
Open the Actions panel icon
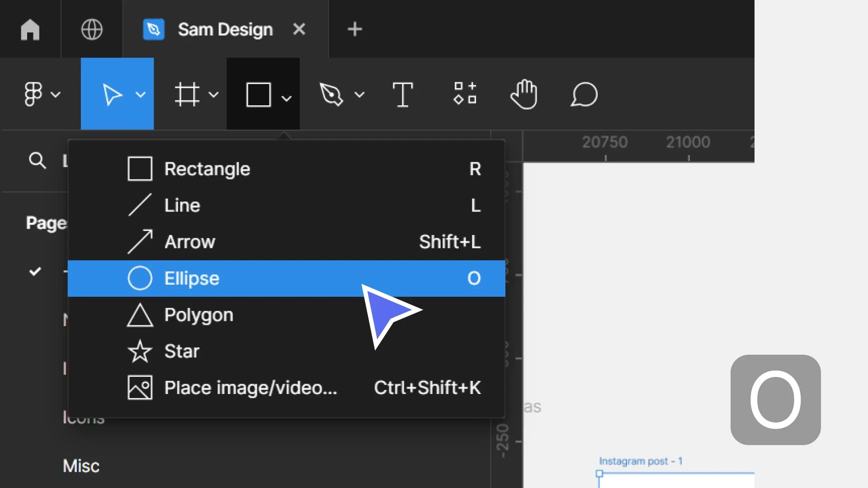coord(465,94)
